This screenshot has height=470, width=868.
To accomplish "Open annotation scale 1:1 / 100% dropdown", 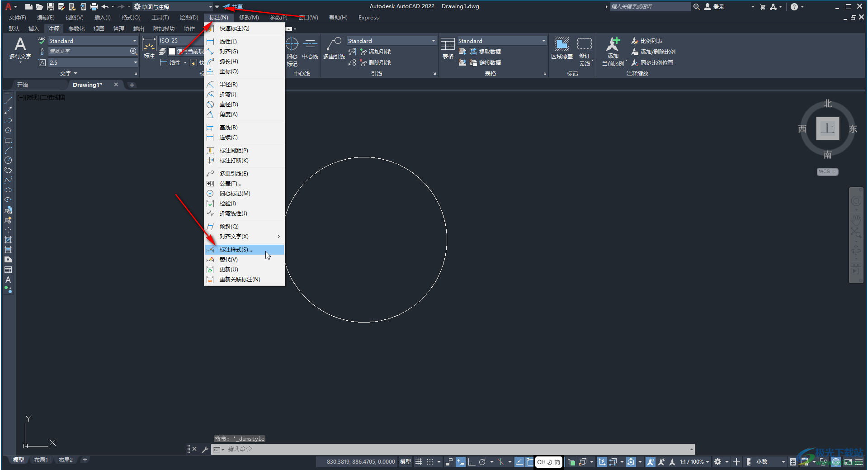I will (x=694, y=462).
